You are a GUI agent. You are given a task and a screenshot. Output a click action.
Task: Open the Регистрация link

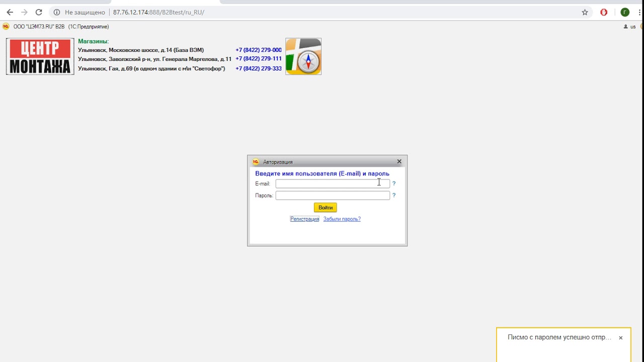click(x=304, y=219)
